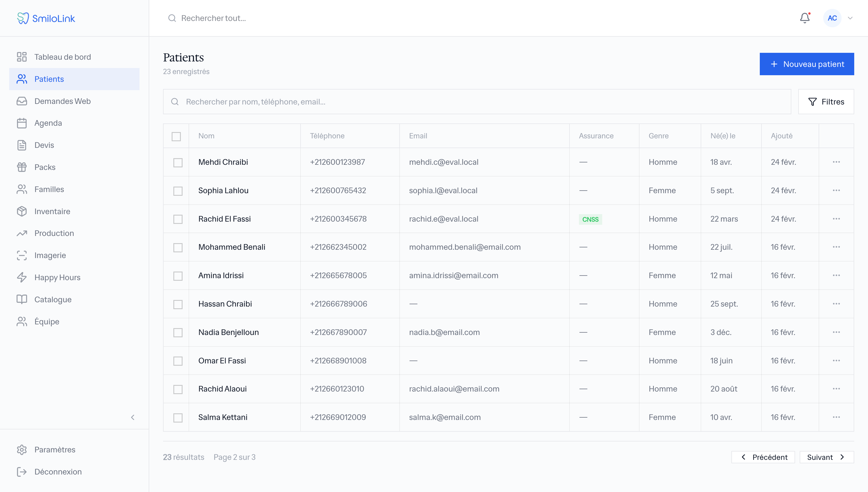Tick the select-all checkbox in header
The width and height of the screenshot is (868, 492).
[x=176, y=136]
